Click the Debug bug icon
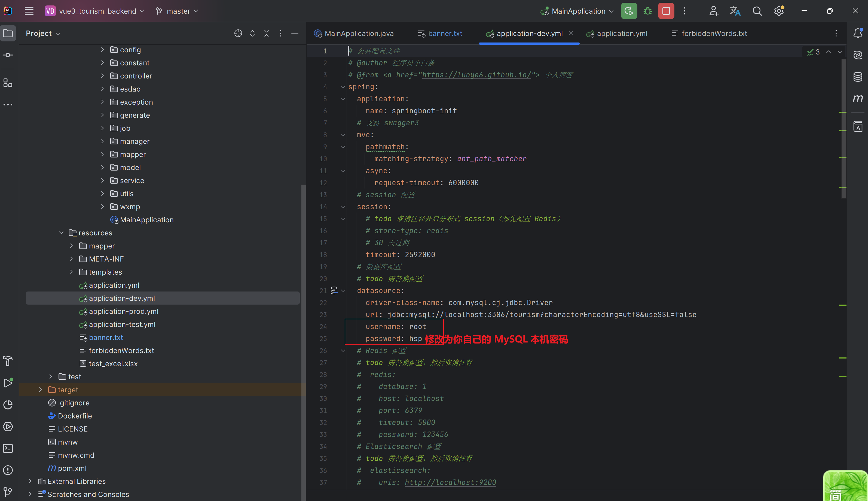This screenshot has width=868, height=501. point(647,11)
